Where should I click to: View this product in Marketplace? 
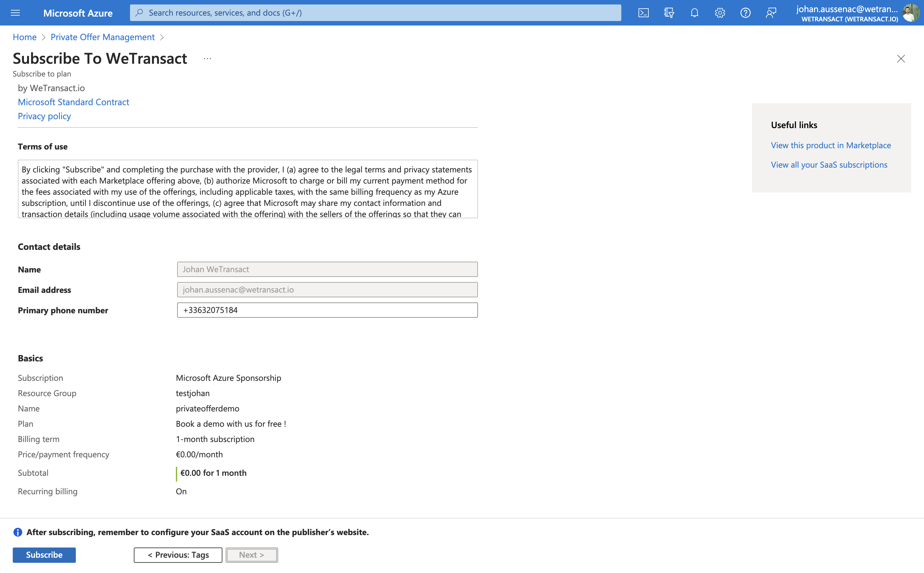tap(831, 145)
